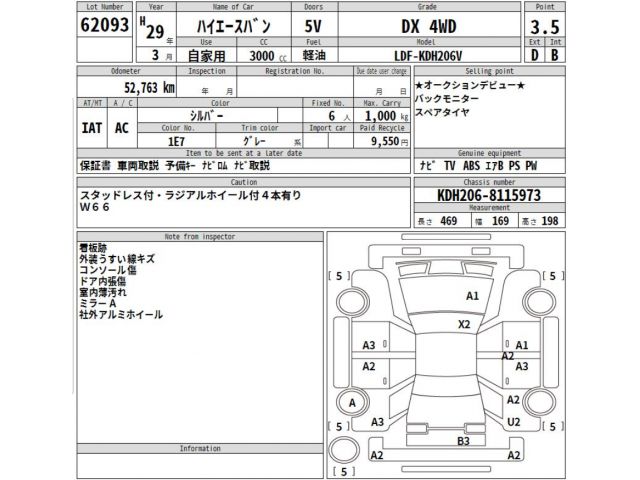Click the selling point オークションデビュー
The width and height of the screenshot is (640, 480).
[x=470, y=85]
